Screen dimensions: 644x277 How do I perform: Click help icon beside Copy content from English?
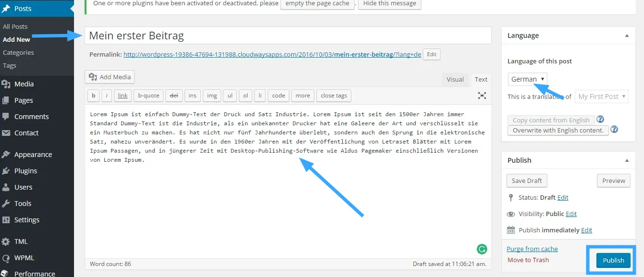[600, 120]
